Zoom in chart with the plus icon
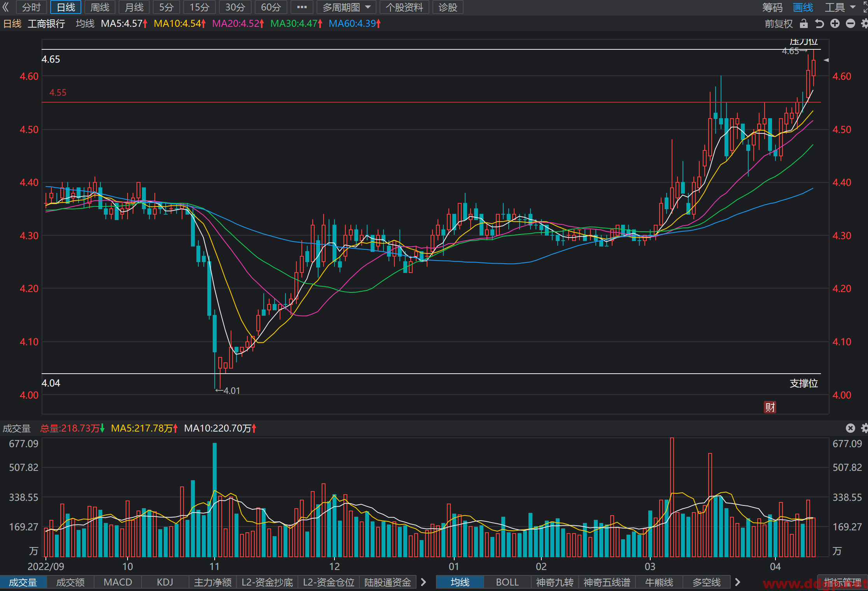868x591 pixels. point(835,24)
